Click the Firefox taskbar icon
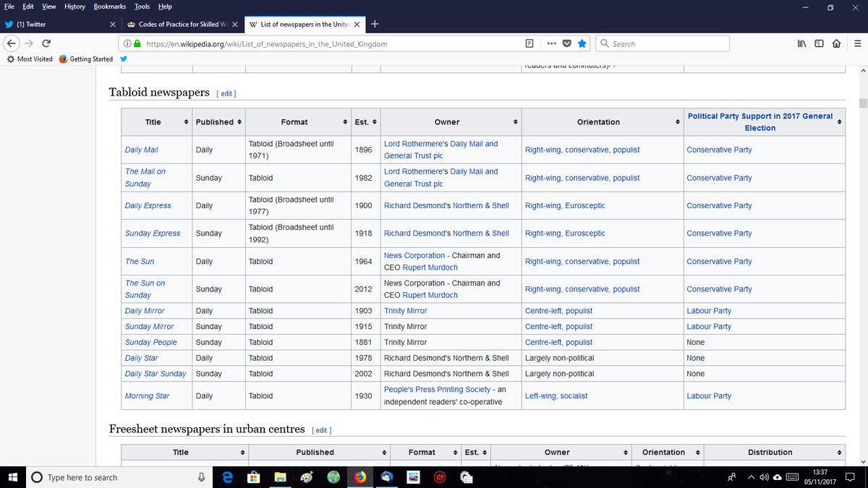The width and height of the screenshot is (868, 488). click(x=359, y=477)
